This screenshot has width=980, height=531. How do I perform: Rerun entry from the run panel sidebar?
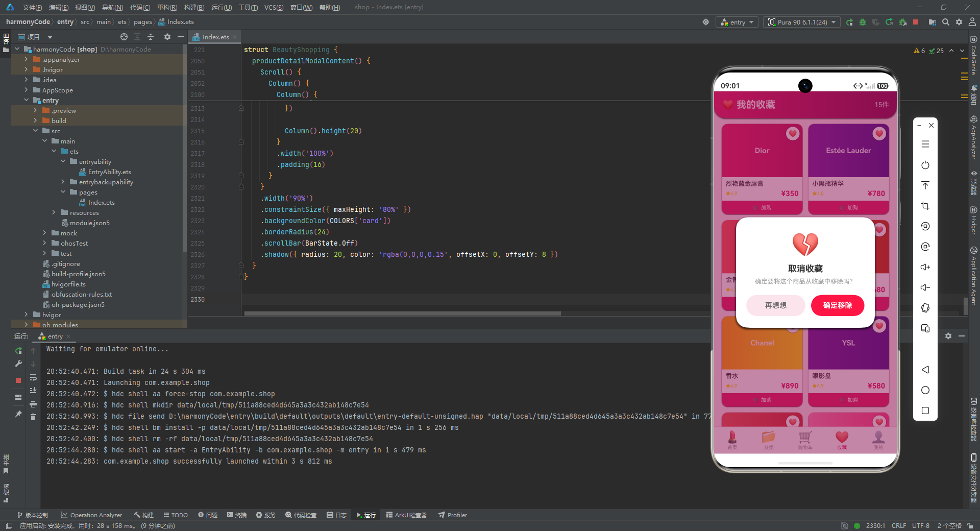pyautogui.click(x=18, y=351)
